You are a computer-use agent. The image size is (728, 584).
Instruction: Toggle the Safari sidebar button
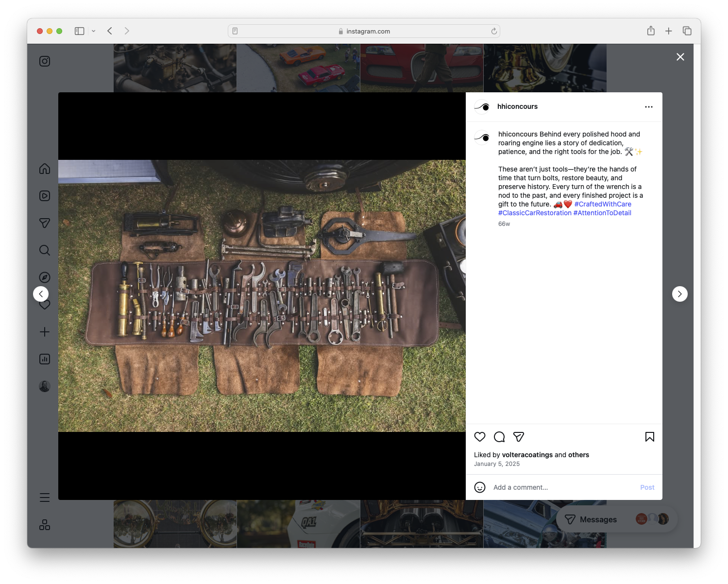[x=79, y=31]
